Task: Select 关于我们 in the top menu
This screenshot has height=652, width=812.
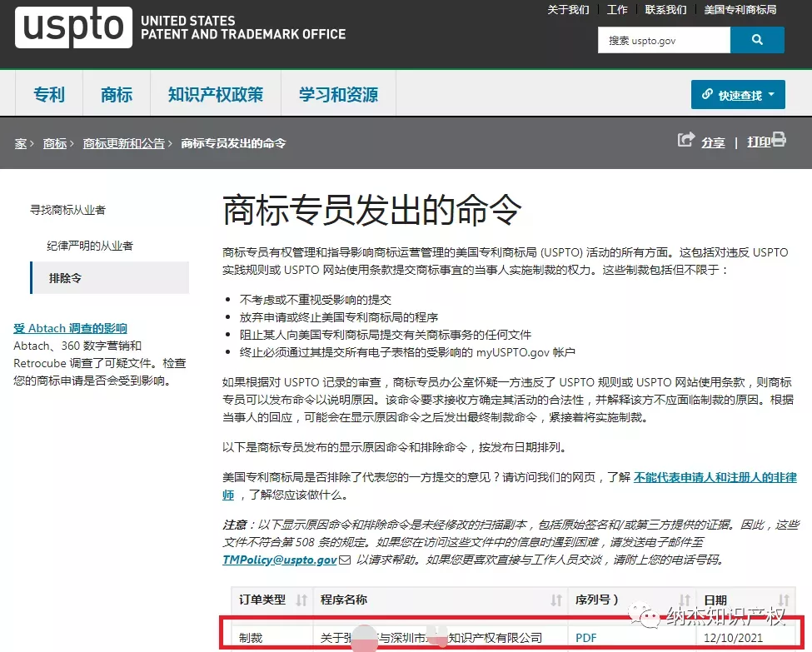Action: point(567,10)
